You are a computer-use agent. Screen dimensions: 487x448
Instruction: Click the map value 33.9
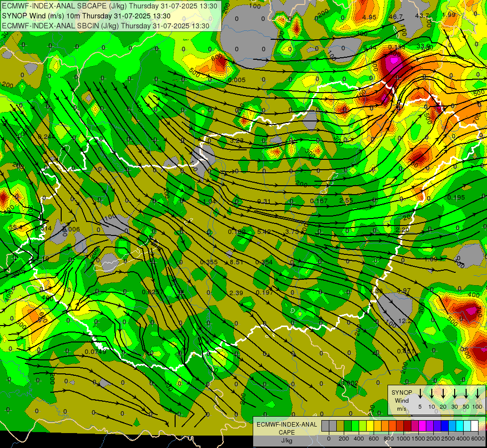click(423, 46)
